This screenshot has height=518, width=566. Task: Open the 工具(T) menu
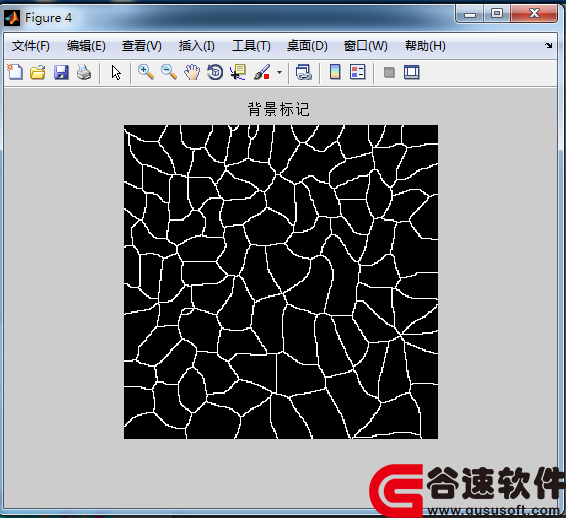pyautogui.click(x=251, y=46)
